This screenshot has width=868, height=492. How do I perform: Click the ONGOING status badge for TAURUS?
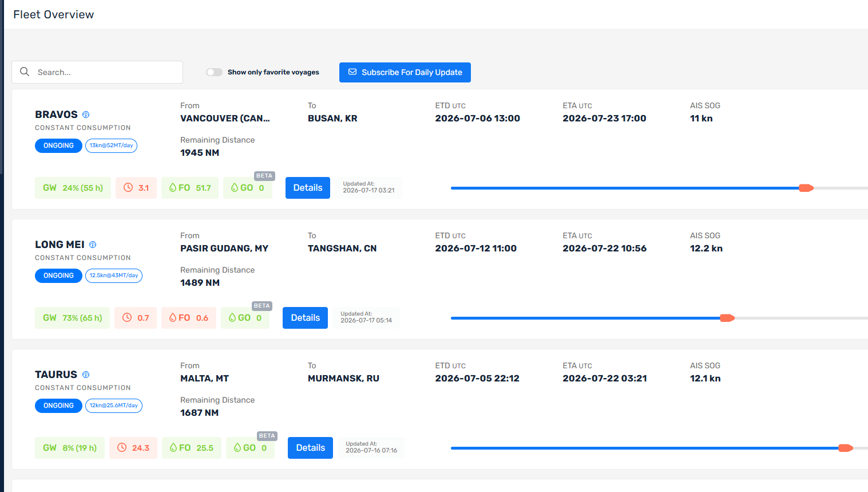(x=58, y=406)
